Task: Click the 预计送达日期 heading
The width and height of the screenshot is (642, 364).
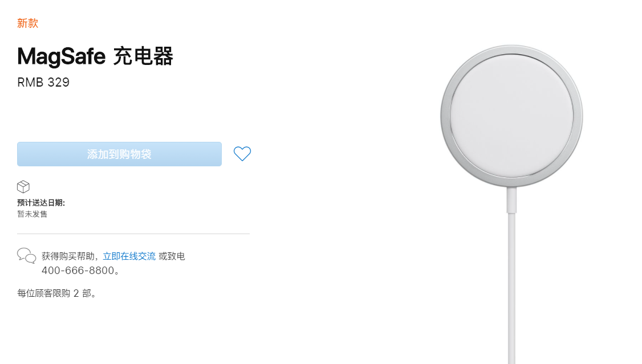Action: [41, 203]
